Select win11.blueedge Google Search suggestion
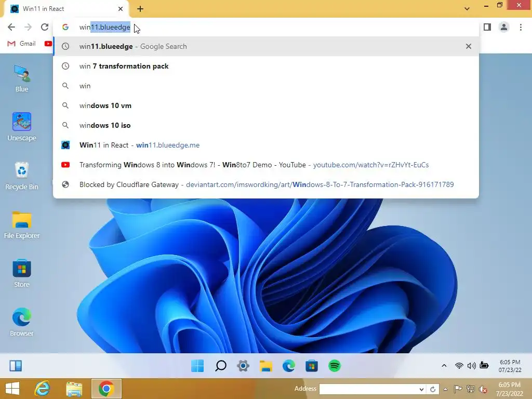Image resolution: width=532 pixels, height=399 pixels. 266,46
